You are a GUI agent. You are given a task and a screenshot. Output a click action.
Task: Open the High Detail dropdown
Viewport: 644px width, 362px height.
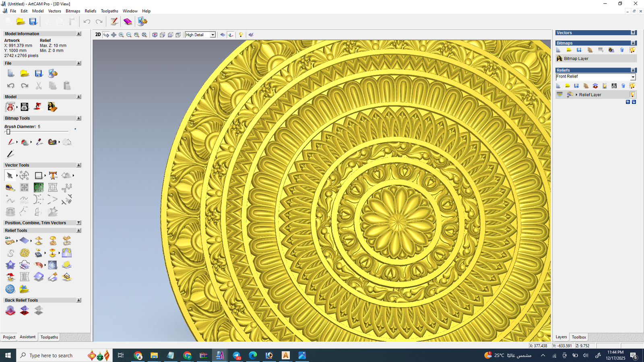213,35
